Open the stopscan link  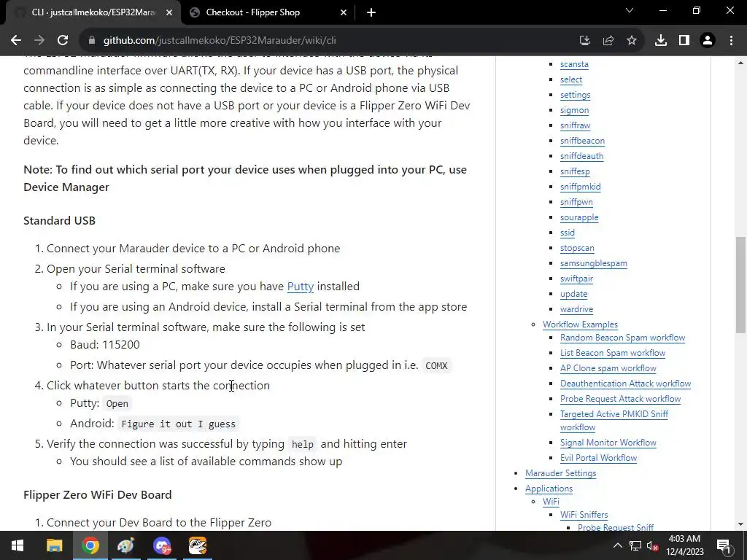coord(577,248)
